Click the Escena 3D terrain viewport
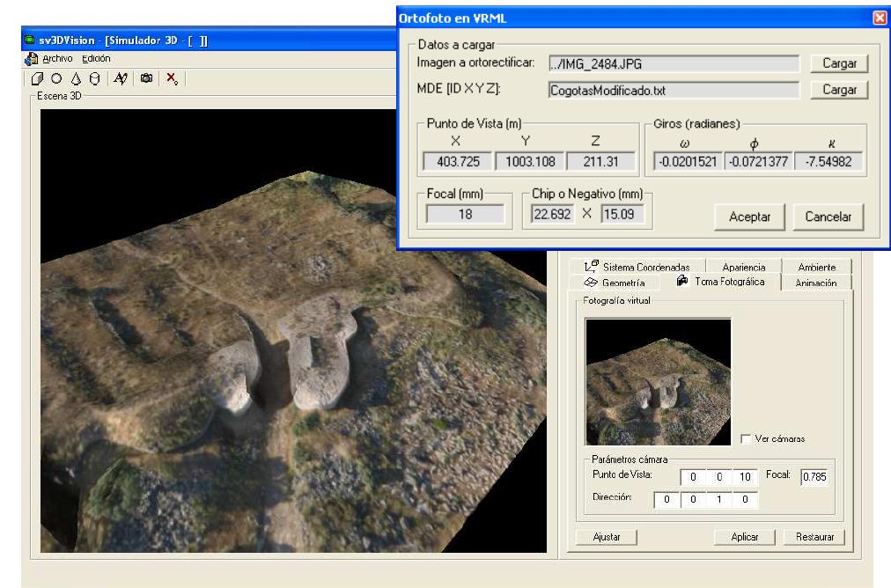The width and height of the screenshot is (891, 588). coord(293,331)
